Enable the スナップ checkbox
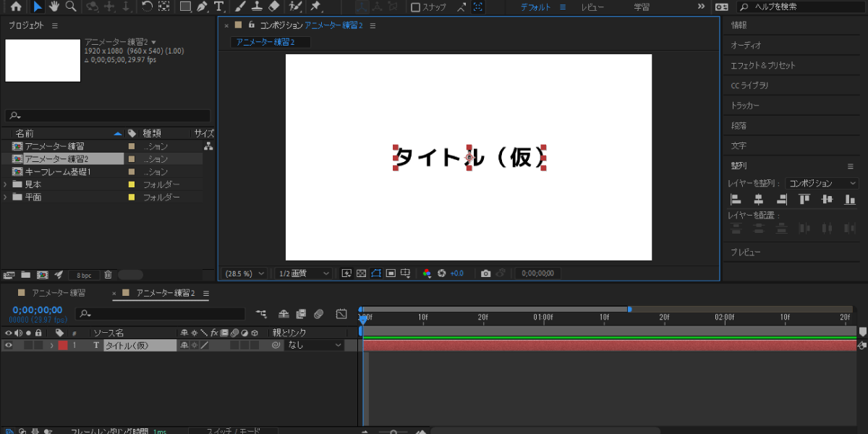This screenshot has height=434, width=868. (x=415, y=7)
